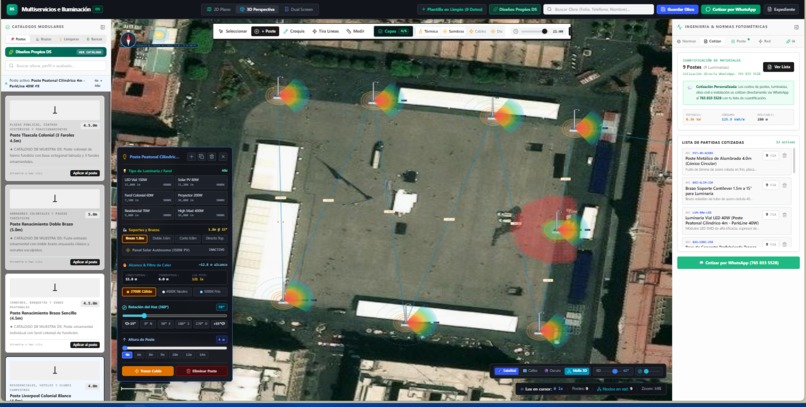Select the Tira Líneas tool

pos(325,31)
